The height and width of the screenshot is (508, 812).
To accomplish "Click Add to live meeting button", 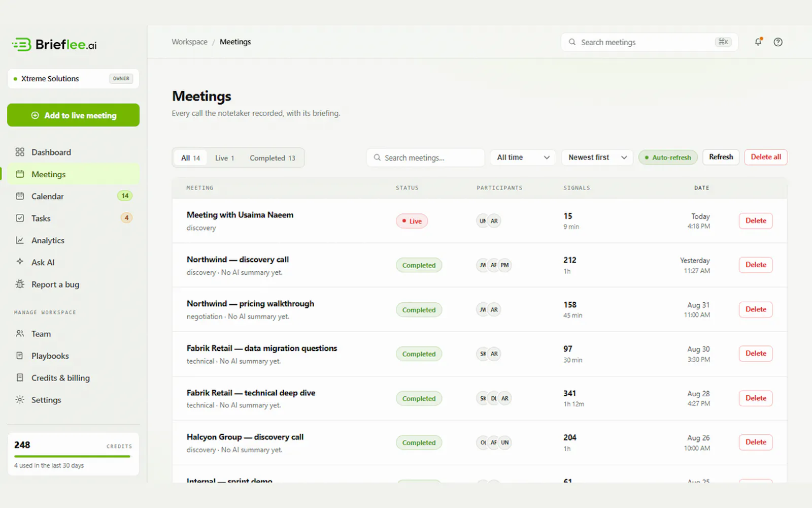I will (x=73, y=115).
